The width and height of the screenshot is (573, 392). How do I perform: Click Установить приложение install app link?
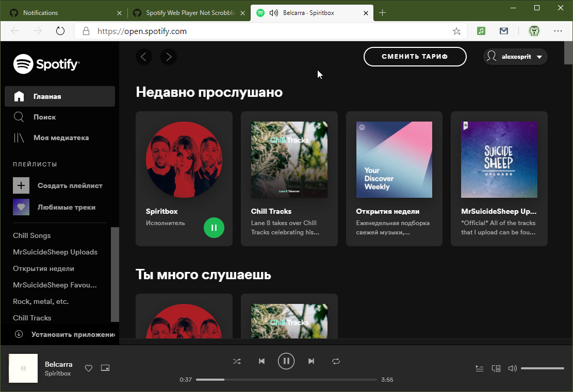coord(64,334)
